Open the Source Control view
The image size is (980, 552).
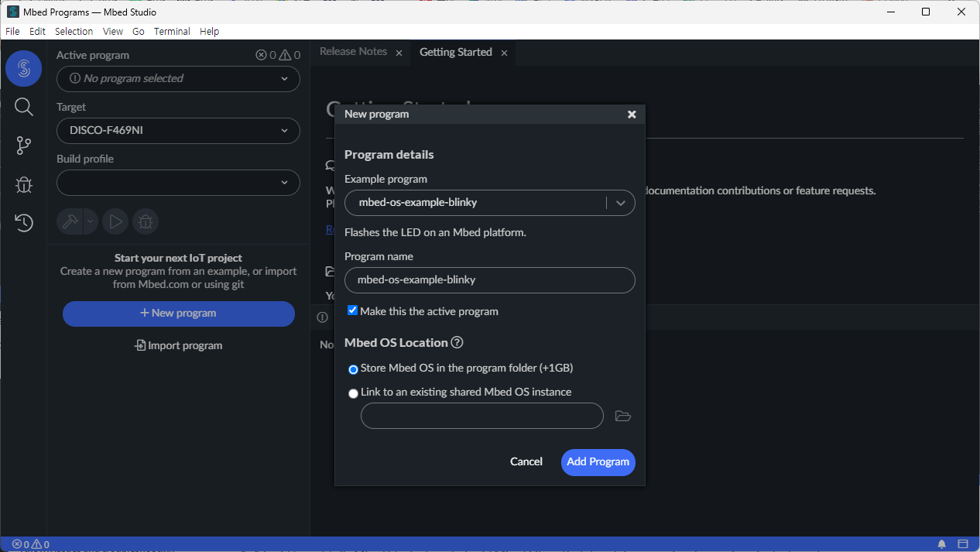(23, 146)
